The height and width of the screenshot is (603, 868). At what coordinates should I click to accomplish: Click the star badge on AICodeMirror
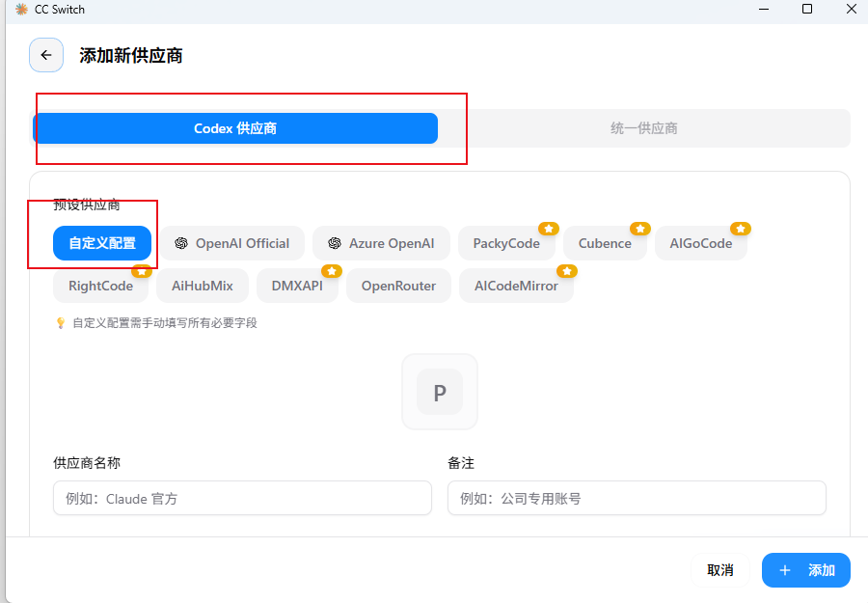tap(567, 271)
